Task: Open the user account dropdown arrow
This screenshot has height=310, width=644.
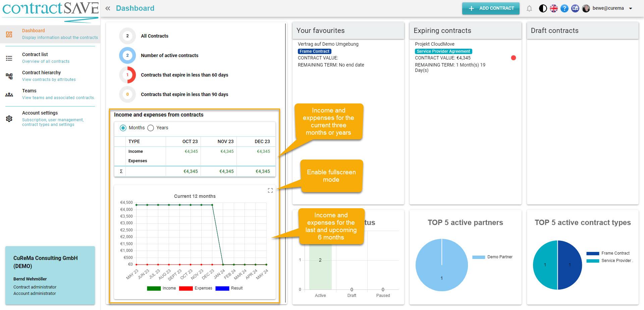Action: tap(630, 8)
